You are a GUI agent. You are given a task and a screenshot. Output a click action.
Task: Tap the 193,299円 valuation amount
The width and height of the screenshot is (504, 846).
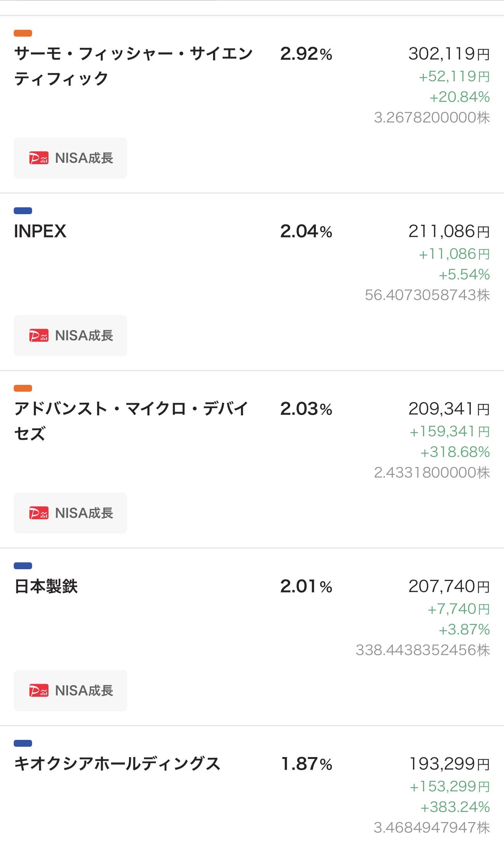click(x=449, y=764)
